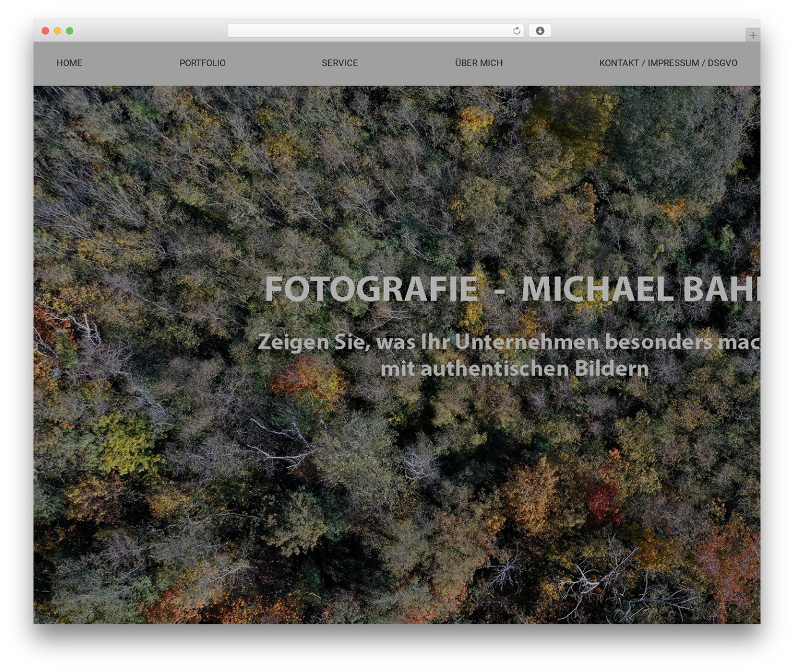The height and width of the screenshot is (672, 794).
Task: Open KONTAKT / IMPRESSUM / DSGVO page
Action: pos(668,63)
